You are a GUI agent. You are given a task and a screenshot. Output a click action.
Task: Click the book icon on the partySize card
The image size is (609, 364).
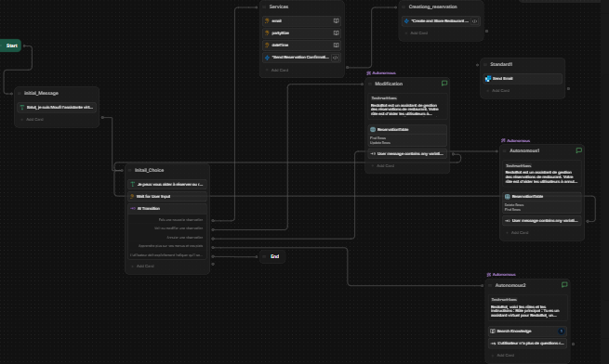point(336,33)
